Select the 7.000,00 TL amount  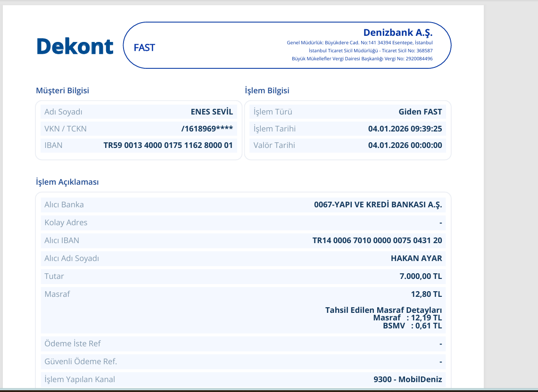click(421, 276)
